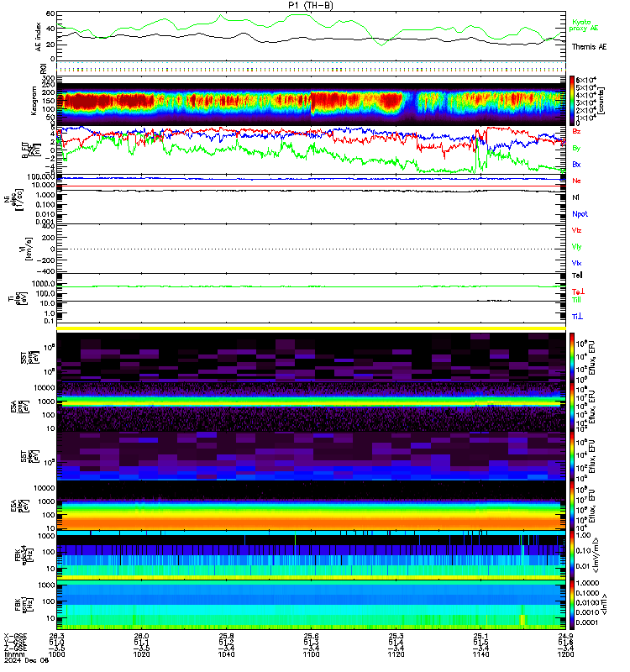Click the plot title P1 (TH-B)

[x=311, y=5]
